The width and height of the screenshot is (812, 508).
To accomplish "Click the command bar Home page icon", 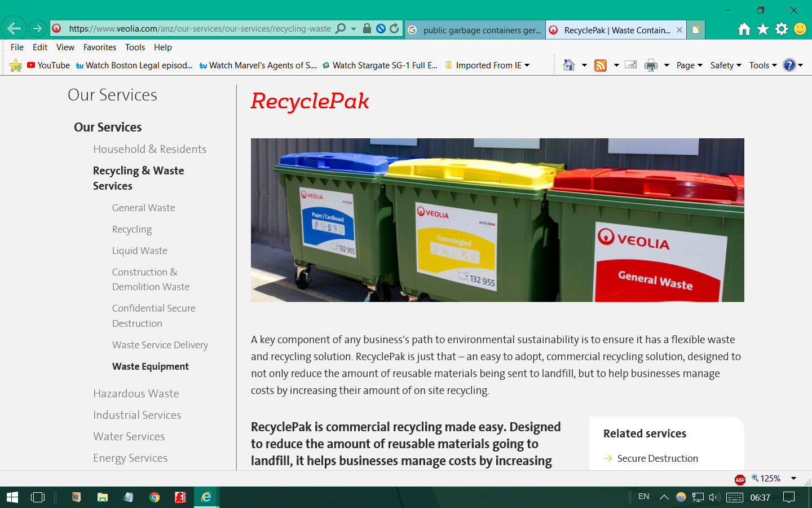I will pos(569,65).
